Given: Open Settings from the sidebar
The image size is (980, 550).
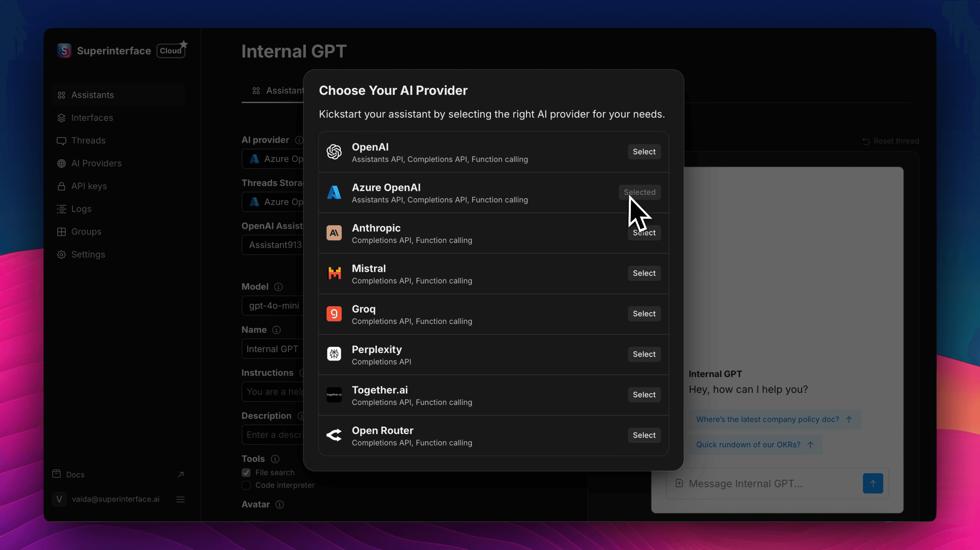Looking at the screenshot, I should coord(88,254).
